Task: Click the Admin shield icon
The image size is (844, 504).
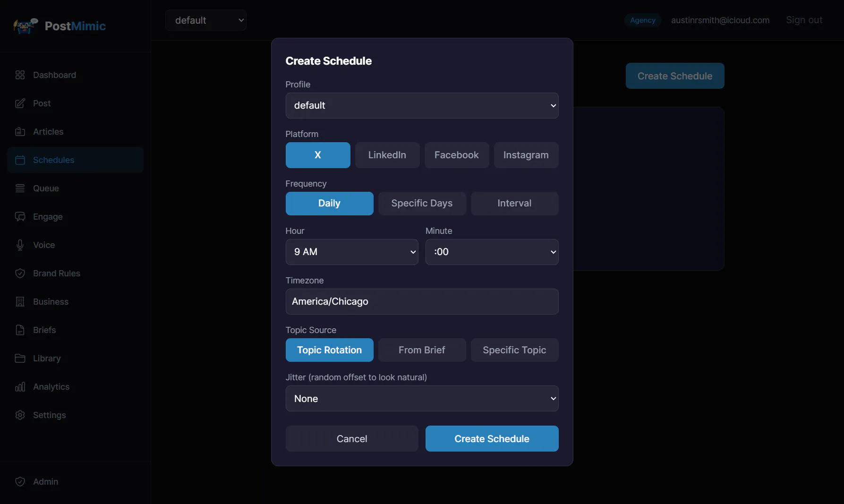Action: pyautogui.click(x=20, y=482)
